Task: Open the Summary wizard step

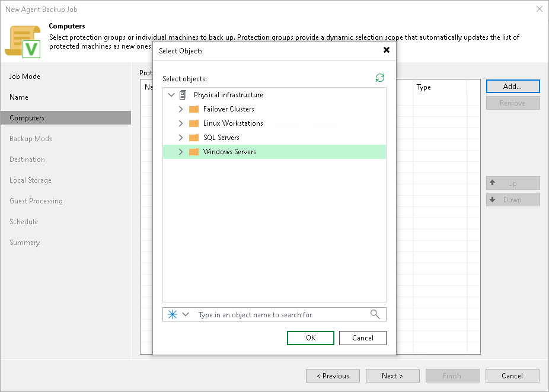Action: click(66, 243)
